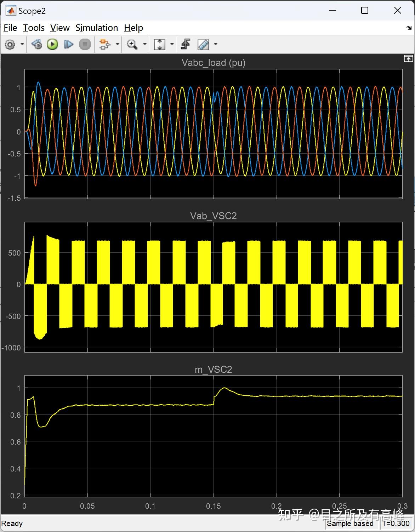This screenshot has height=532, width=415.
Task: Open the Tools menu
Action: tap(33, 28)
